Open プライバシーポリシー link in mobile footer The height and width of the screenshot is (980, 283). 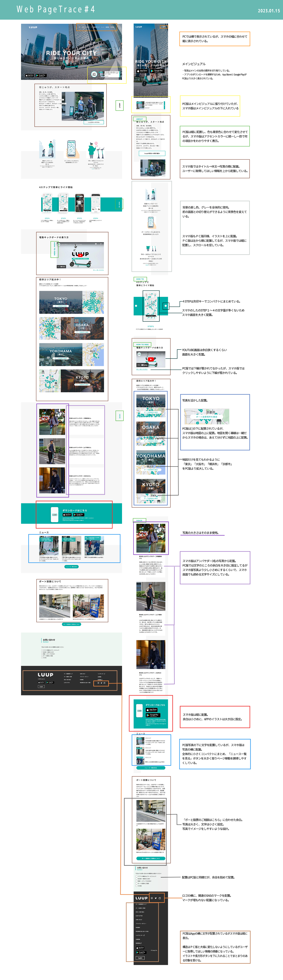141,924
